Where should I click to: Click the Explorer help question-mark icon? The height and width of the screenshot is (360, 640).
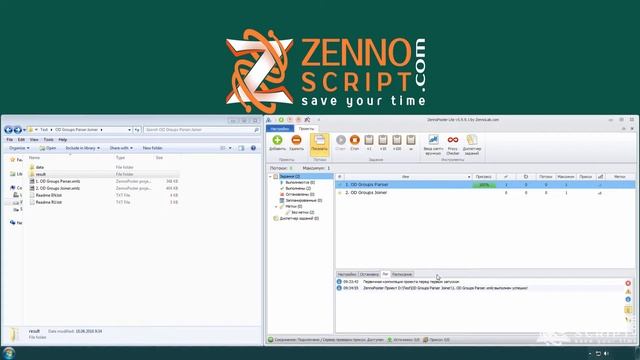coord(253,148)
